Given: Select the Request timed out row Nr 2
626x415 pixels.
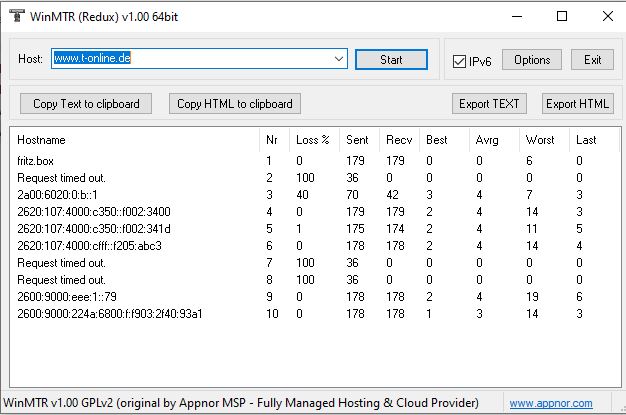Looking at the screenshot, I should click(315, 178).
